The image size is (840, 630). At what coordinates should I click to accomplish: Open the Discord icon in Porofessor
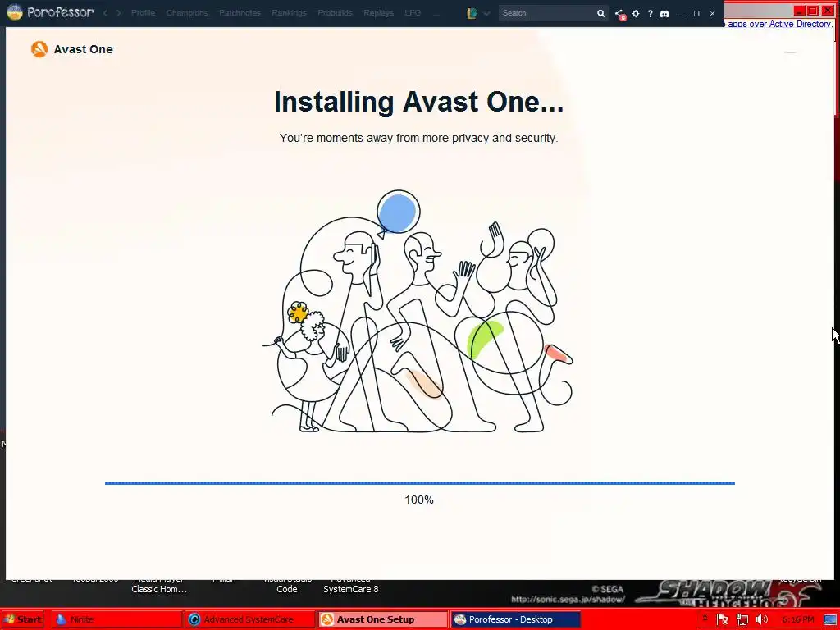(664, 13)
